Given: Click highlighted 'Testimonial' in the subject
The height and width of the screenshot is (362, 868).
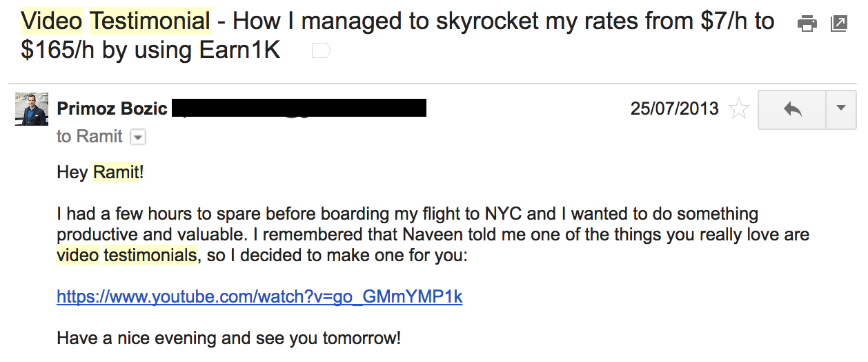Looking at the screenshot, I should (150, 21).
